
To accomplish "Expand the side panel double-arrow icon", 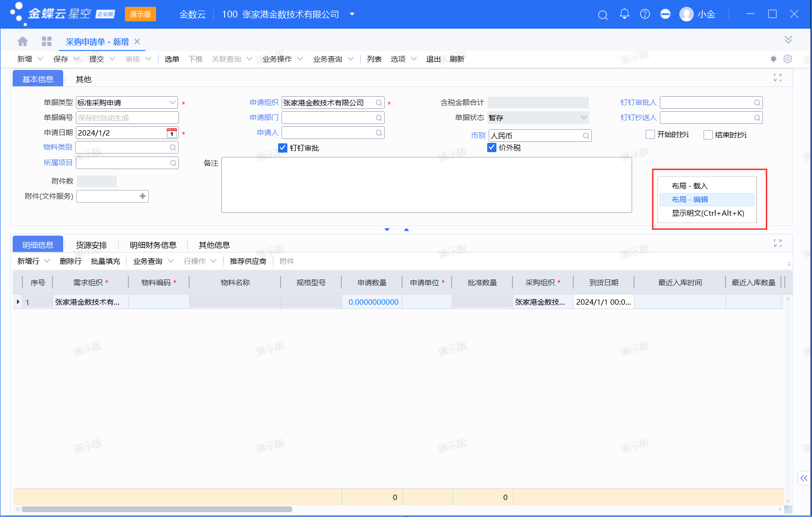I will [804, 478].
